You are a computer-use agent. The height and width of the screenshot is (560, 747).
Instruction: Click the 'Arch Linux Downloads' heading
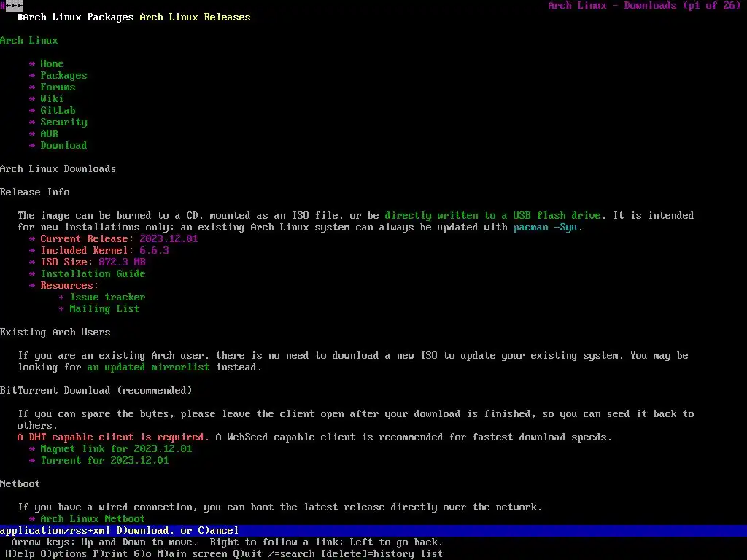[x=58, y=168]
